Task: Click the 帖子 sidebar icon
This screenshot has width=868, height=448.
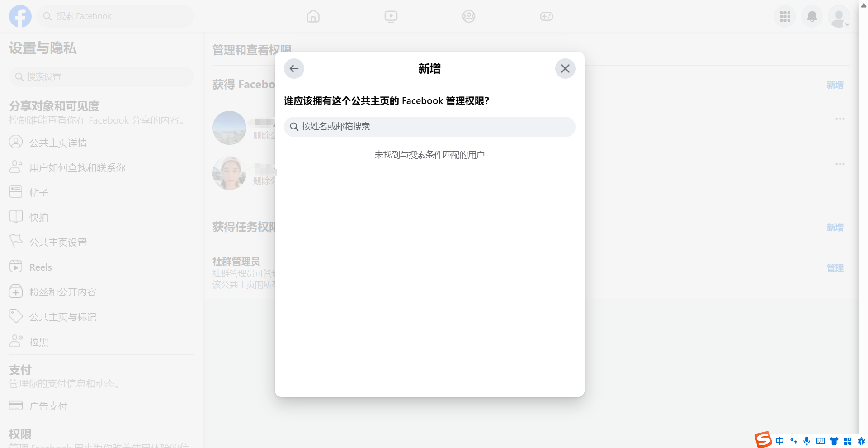Action: point(16,191)
